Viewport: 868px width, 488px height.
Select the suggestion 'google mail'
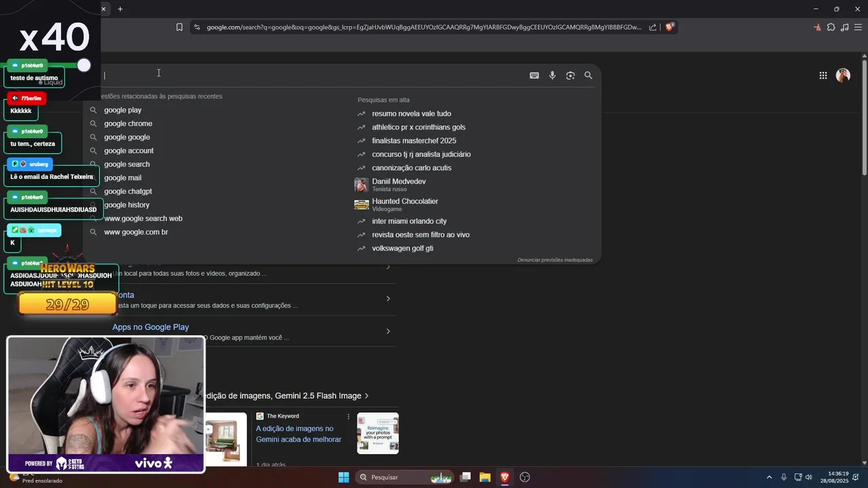click(123, 178)
